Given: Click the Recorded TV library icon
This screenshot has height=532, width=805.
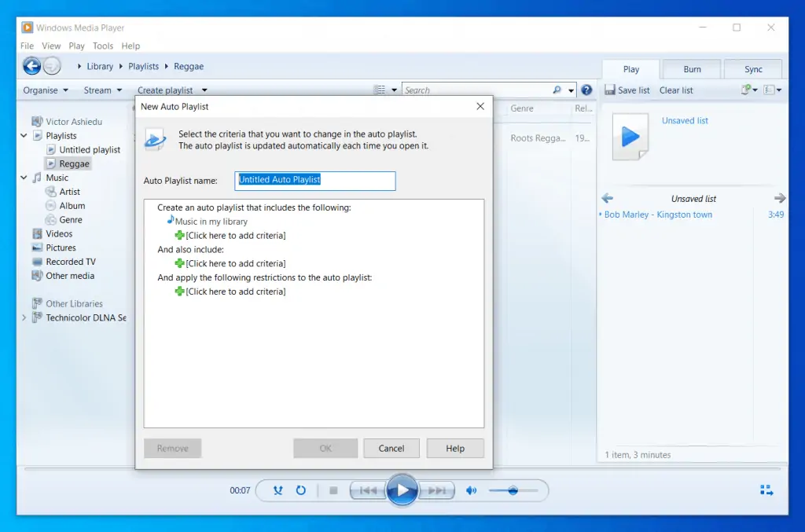Looking at the screenshot, I should pyautogui.click(x=38, y=261).
